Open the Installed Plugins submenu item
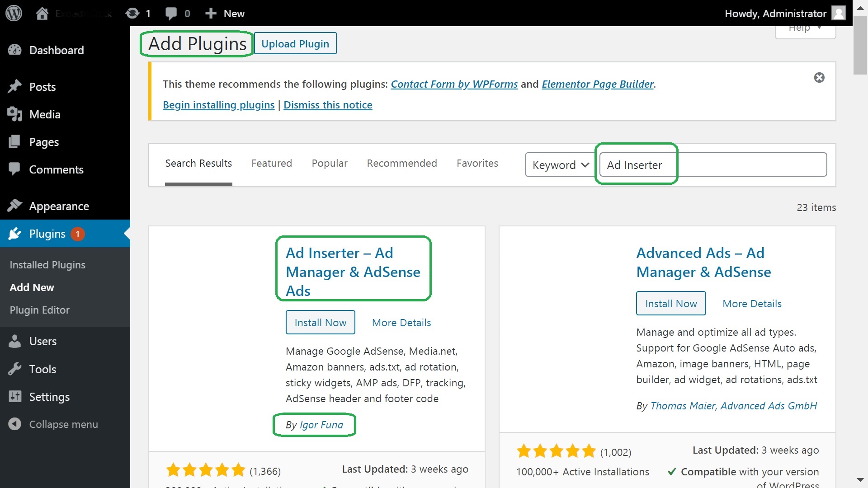This screenshot has height=488, width=868. [x=47, y=265]
